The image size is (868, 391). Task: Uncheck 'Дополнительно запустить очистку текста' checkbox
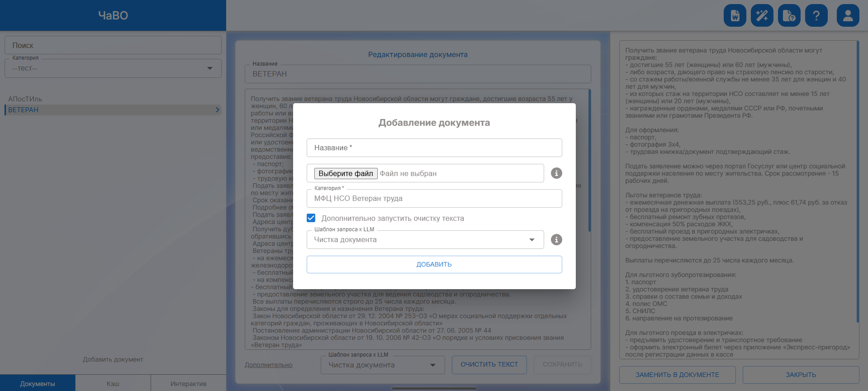(x=311, y=218)
